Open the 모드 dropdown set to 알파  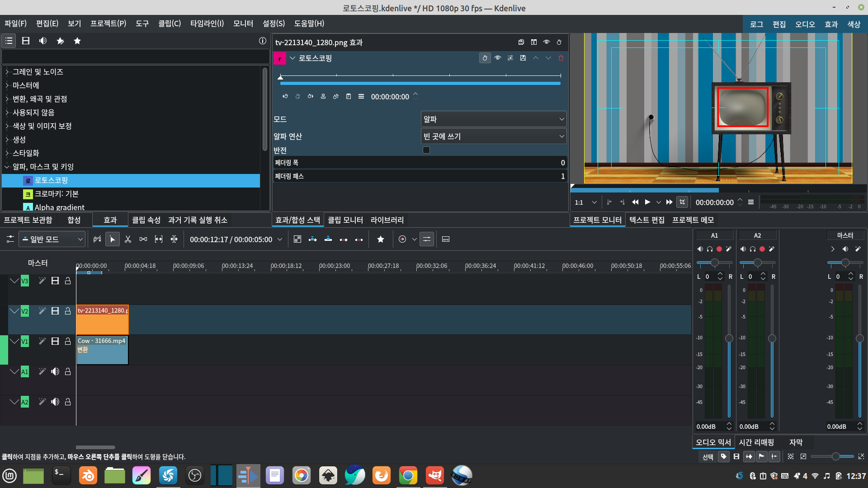(493, 119)
